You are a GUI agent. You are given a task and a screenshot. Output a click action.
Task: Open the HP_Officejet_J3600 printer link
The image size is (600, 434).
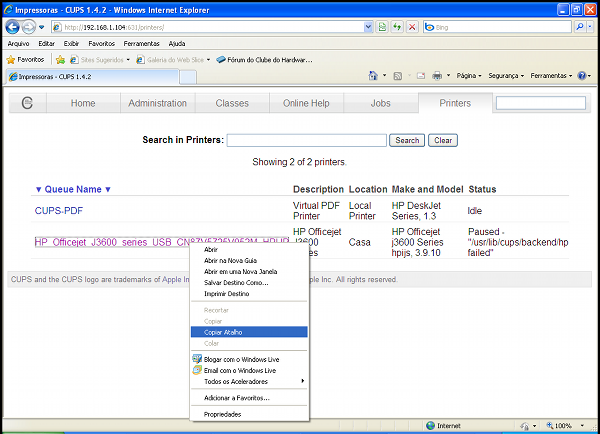click(161, 242)
